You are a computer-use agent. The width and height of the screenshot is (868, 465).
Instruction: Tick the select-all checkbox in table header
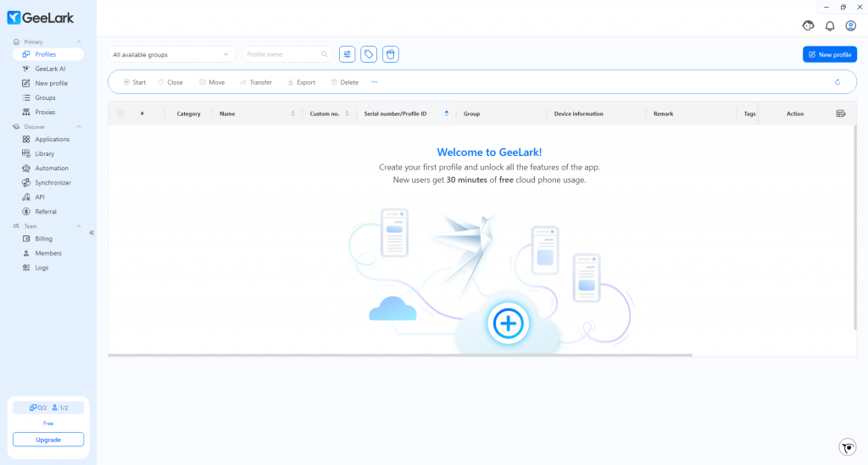tap(120, 113)
